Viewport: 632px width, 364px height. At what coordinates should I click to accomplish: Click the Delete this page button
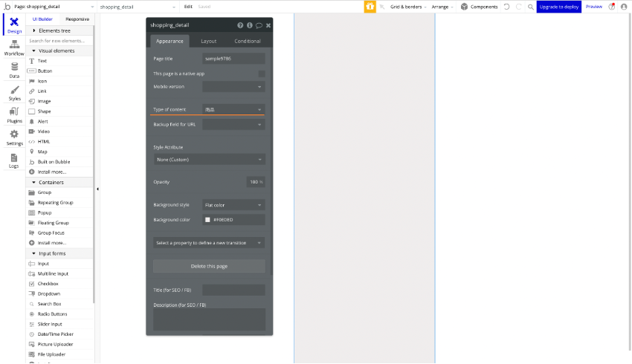209,266
